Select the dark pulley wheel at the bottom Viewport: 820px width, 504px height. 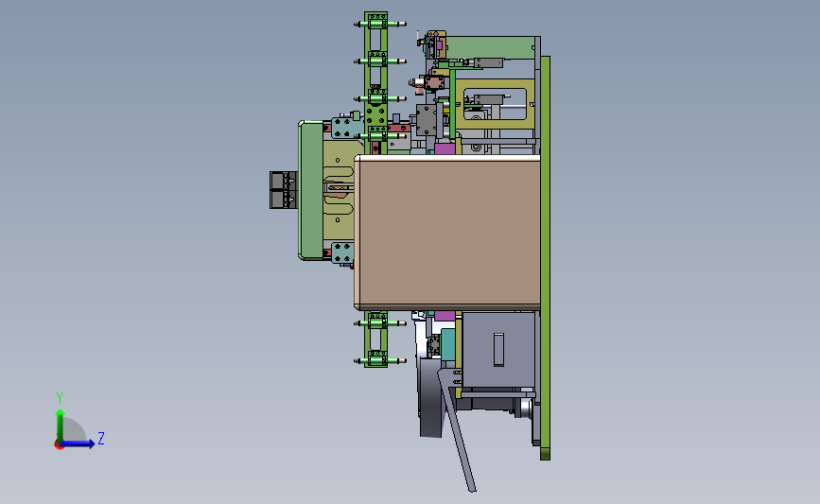point(431,397)
